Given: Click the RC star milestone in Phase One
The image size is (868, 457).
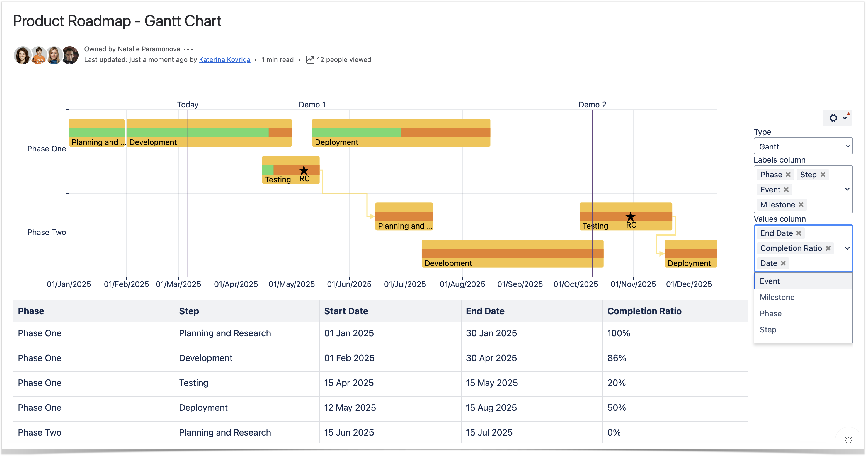Looking at the screenshot, I should 304,170.
